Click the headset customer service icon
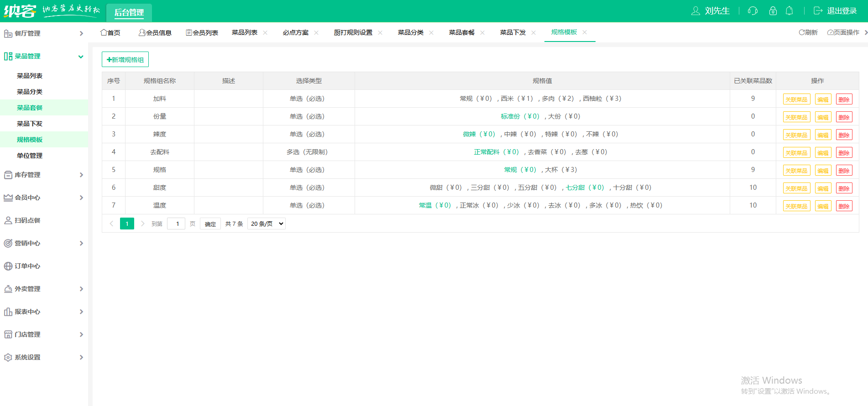Screen dimensions: 868x406 [x=753, y=11]
